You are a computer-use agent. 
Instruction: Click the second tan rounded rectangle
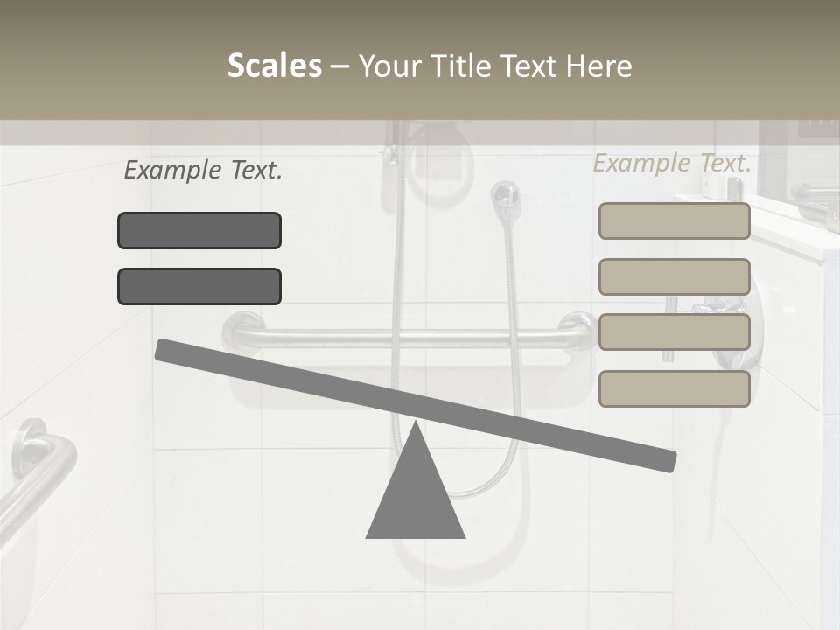tap(675, 277)
